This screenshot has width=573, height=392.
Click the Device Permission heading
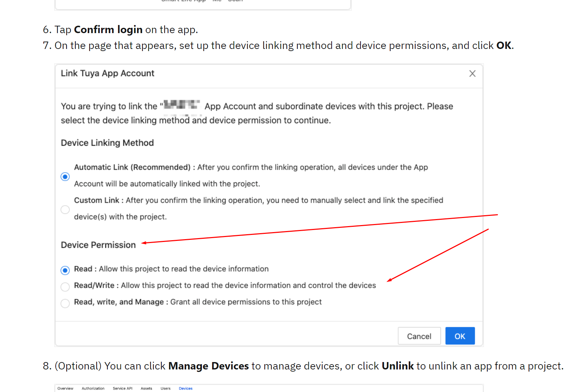point(98,245)
